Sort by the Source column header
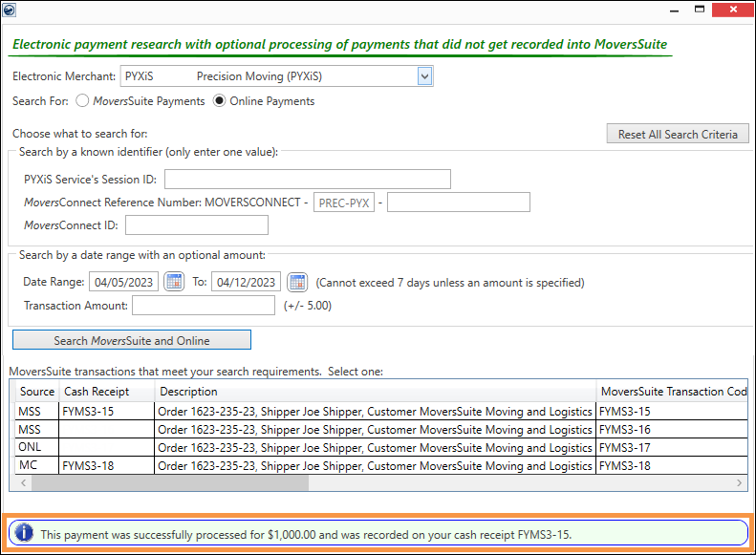The width and height of the screenshot is (756, 555). (x=37, y=392)
